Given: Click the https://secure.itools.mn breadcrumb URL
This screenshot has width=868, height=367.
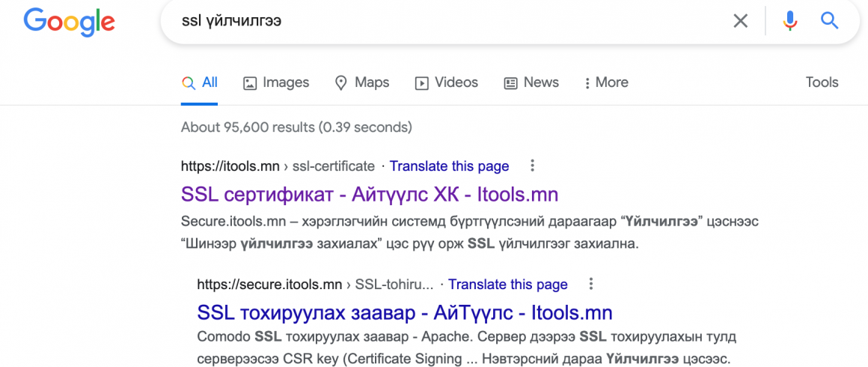Looking at the screenshot, I should [x=269, y=285].
